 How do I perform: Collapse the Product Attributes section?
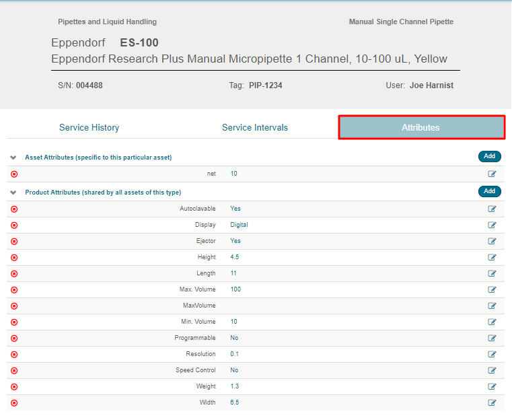click(13, 193)
